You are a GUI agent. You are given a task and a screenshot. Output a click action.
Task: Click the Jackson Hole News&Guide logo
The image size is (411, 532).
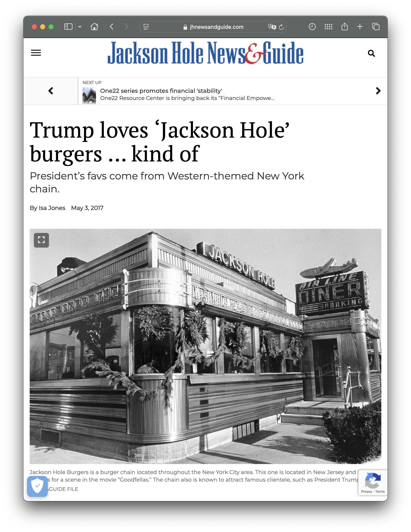[205, 53]
